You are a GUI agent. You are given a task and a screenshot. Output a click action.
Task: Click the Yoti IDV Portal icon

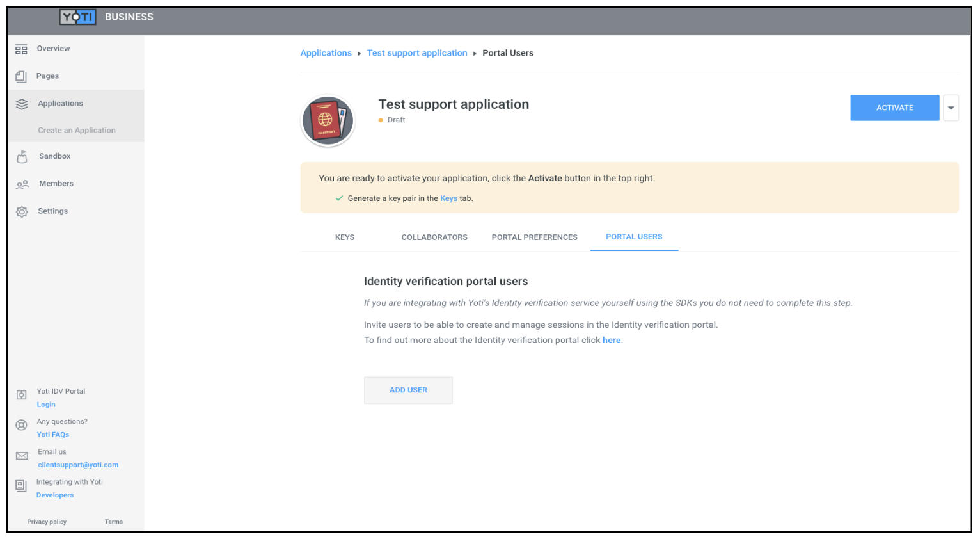click(21, 394)
